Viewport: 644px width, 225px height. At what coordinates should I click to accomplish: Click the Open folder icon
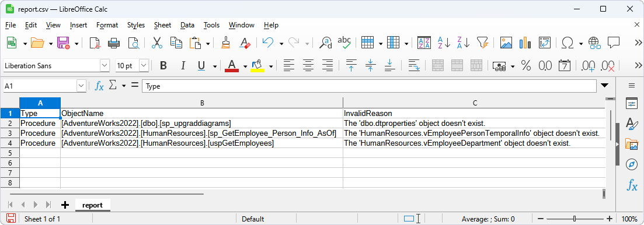37,43
